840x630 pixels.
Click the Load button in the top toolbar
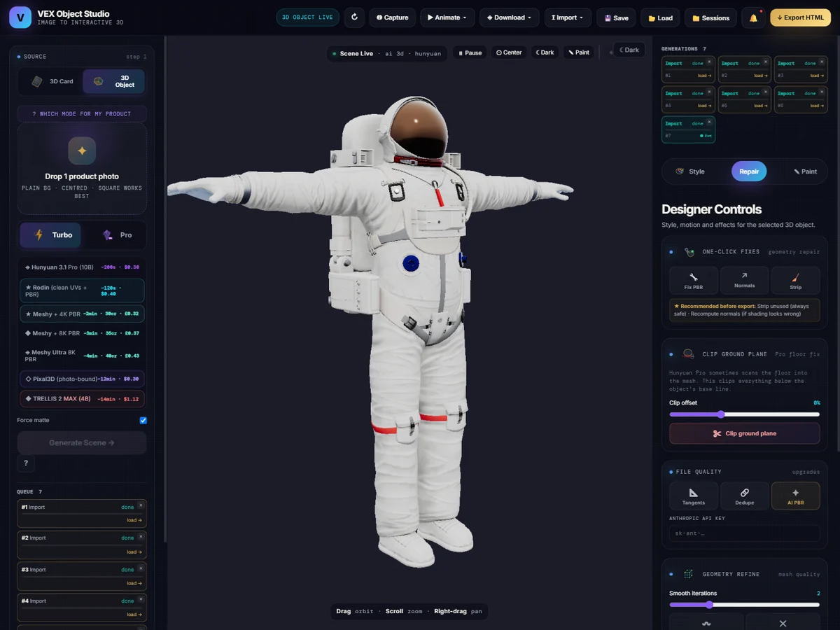point(660,17)
